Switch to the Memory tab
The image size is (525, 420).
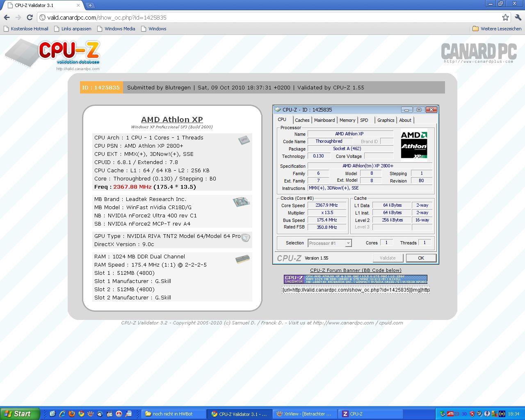347,120
